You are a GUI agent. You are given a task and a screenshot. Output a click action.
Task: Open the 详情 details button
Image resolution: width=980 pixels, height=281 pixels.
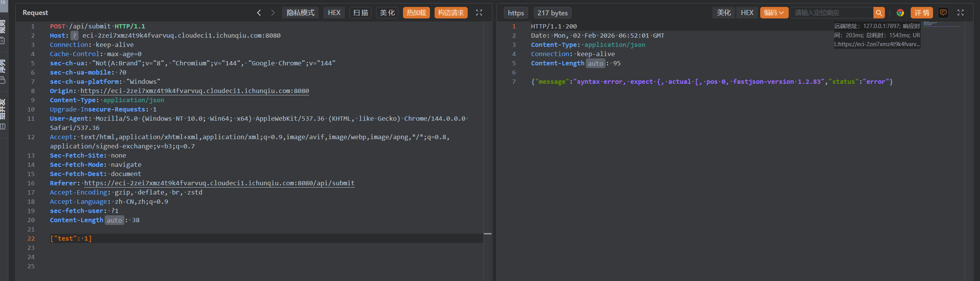922,13
